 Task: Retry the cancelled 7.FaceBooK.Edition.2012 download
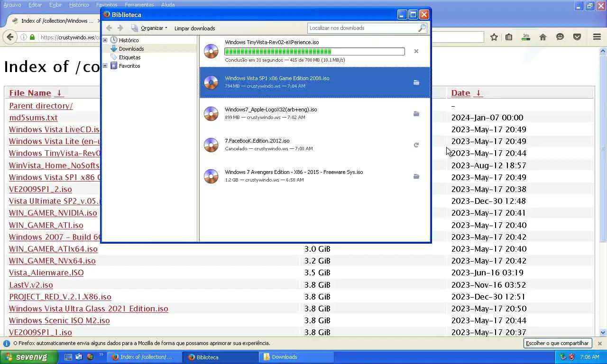point(416,145)
